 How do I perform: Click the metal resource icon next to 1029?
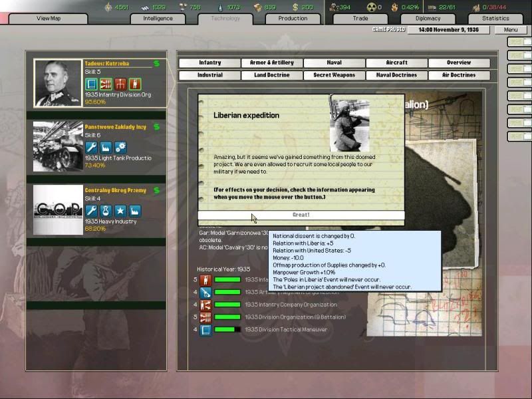tap(145, 7)
